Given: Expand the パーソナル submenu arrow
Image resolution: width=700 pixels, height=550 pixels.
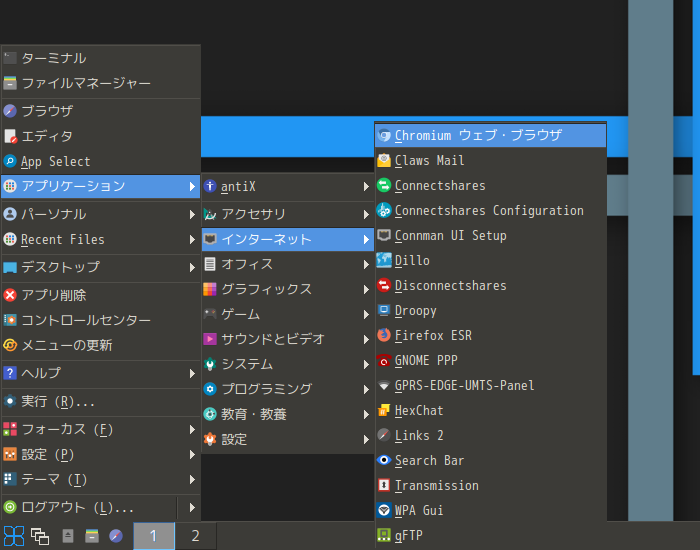Looking at the screenshot, I should pyautogui.click(x=192, y=214).
